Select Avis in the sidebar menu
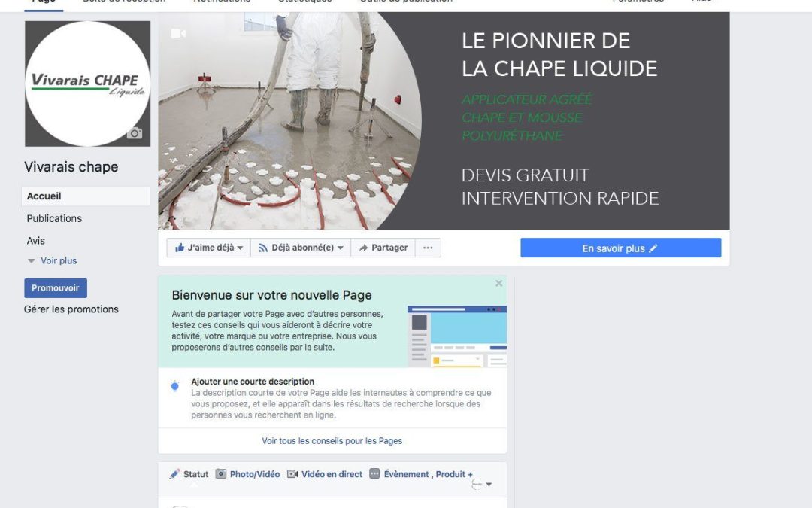Image resolution: width=812 pixels, height=508 pixels. (36, 241)
